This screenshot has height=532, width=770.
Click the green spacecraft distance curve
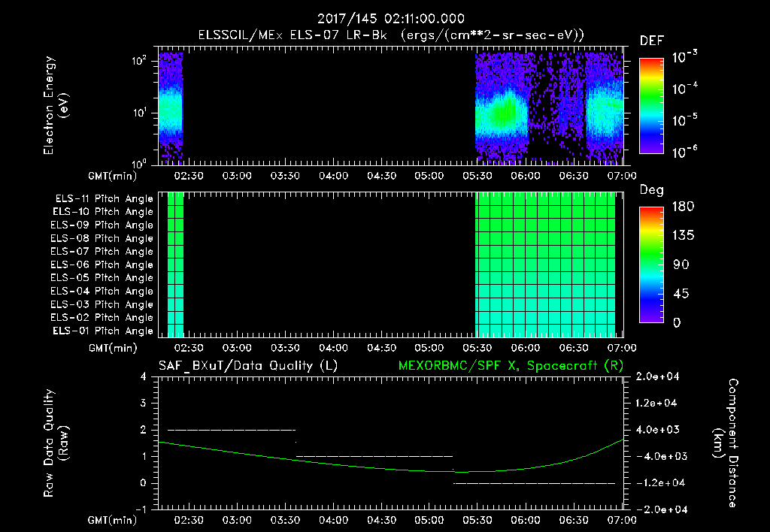(391, 467)
